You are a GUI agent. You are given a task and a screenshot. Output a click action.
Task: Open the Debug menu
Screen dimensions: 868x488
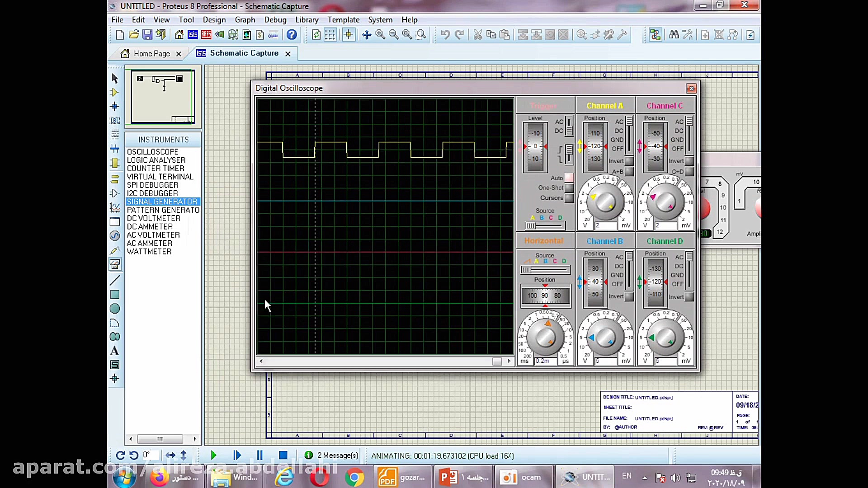coord(275,20)
